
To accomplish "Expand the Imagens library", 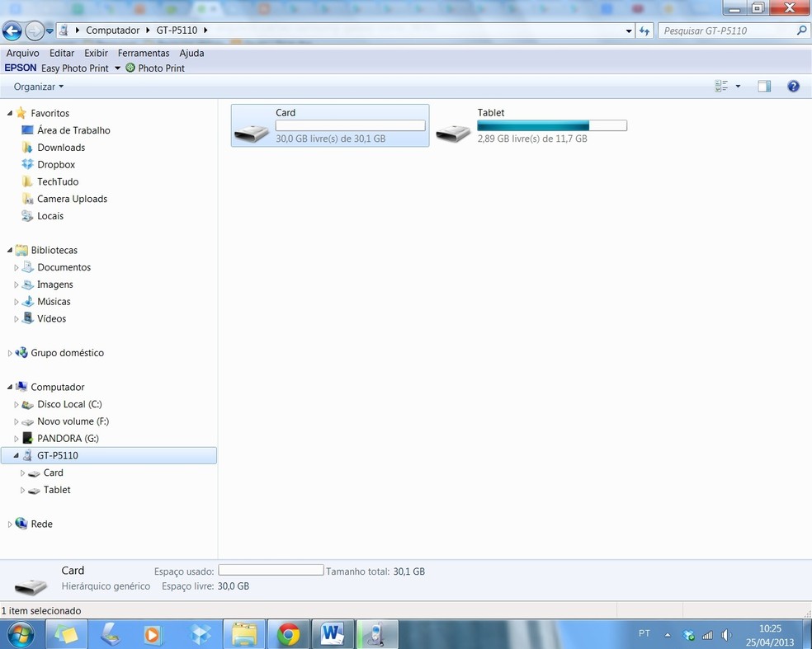I will tap(16, 285).
